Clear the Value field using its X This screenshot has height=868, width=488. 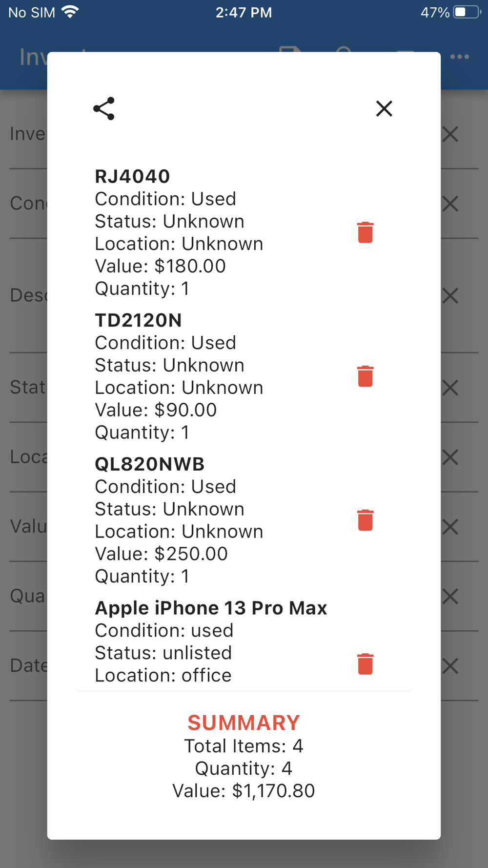[450, 527]
